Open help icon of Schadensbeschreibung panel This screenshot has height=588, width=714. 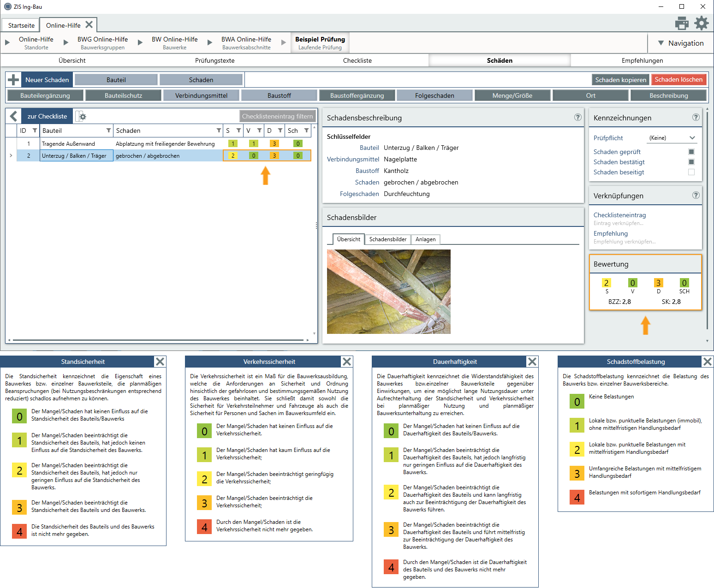coord(577,117)
